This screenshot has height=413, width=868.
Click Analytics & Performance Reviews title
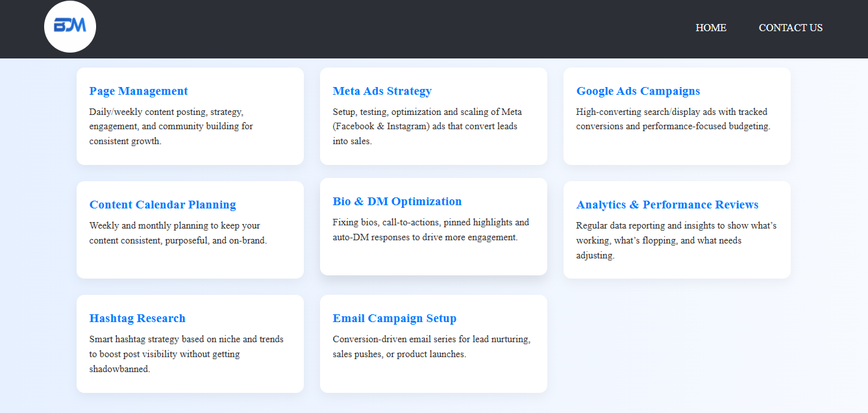(x=667, y=205)
